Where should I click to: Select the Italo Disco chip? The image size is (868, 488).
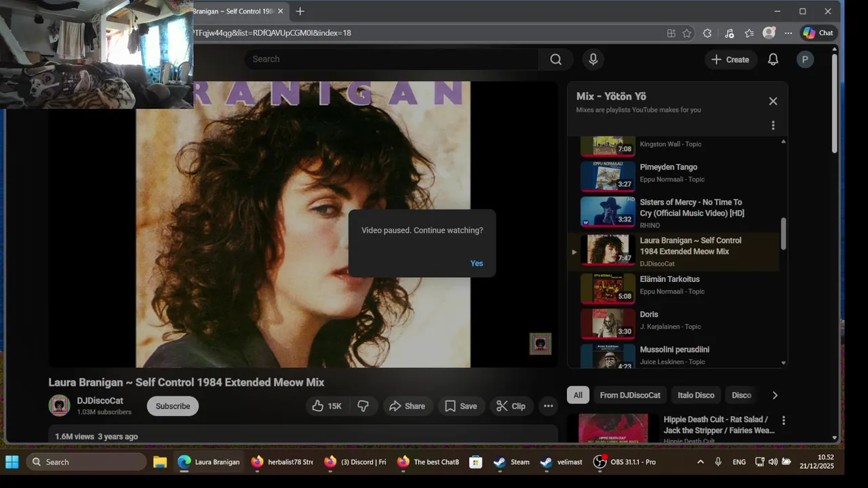point(696,395)
